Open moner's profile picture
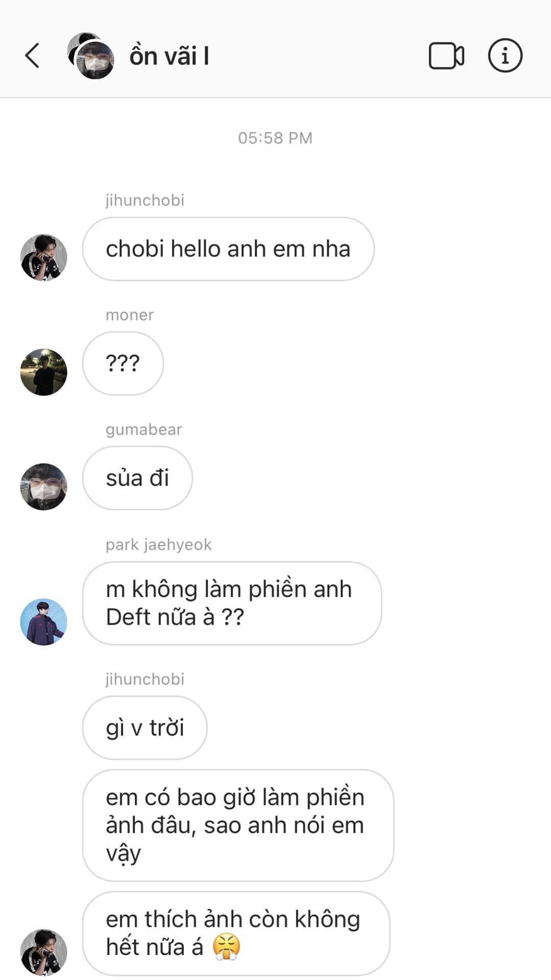 click(x=43, y=372)
